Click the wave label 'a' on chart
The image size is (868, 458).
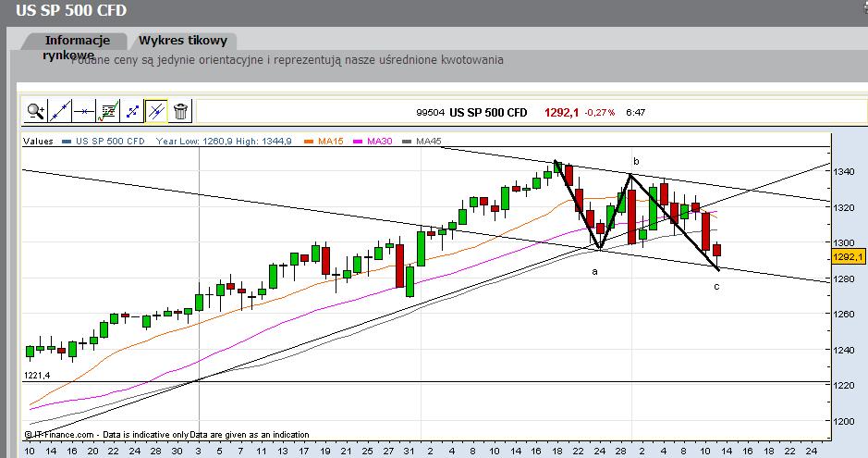coord(595,271)
